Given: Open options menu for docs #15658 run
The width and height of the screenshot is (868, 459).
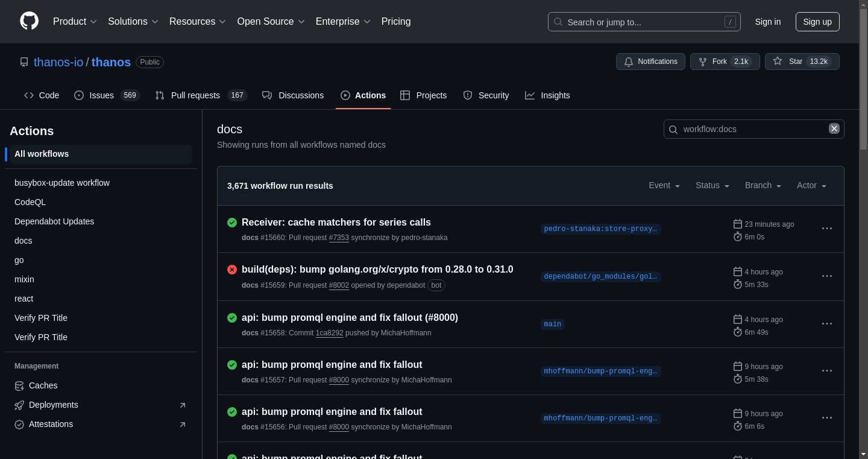Looking at the screenshot, I should (x=827, y=323).
